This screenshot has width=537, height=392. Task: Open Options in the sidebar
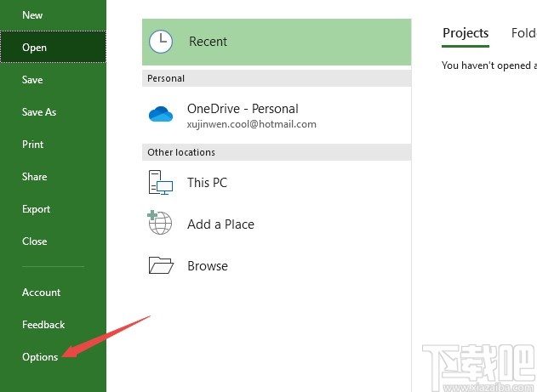40,357
